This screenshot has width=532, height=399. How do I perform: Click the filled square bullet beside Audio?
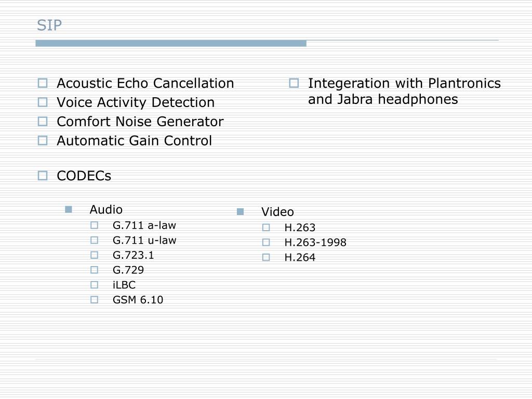69,210
